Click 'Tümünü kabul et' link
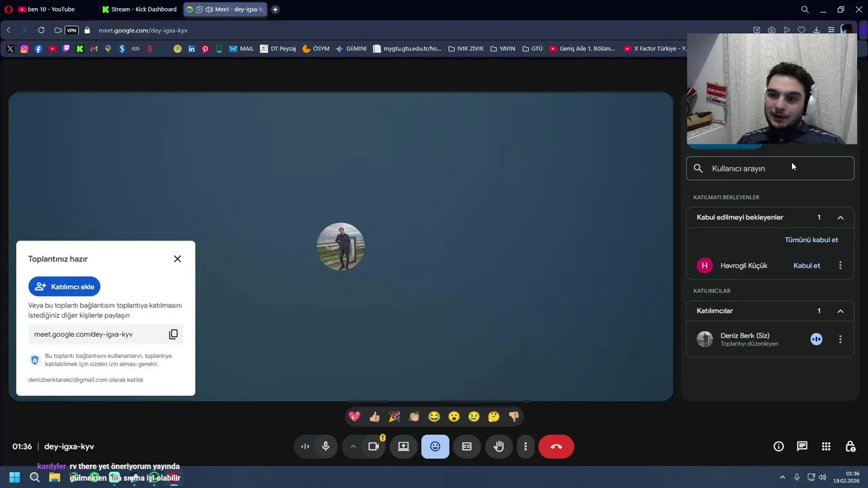Screen dimensions: 868x488 point(811,240)
